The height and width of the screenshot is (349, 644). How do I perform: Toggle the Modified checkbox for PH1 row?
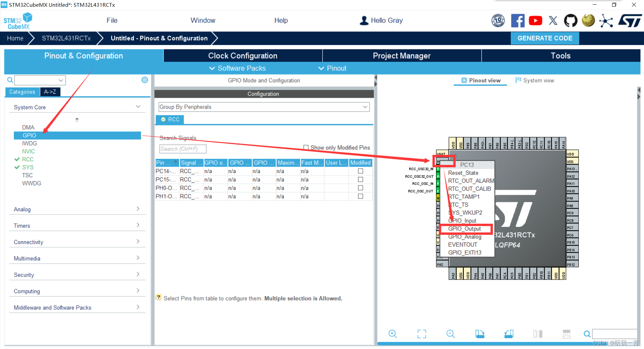pos(361,196)
